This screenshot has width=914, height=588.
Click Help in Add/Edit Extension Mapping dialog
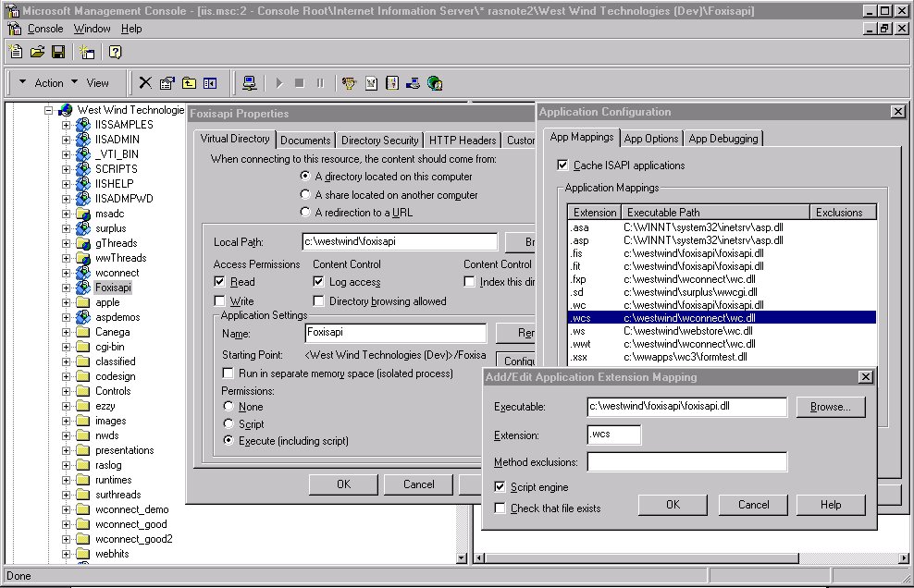[831, 505]
